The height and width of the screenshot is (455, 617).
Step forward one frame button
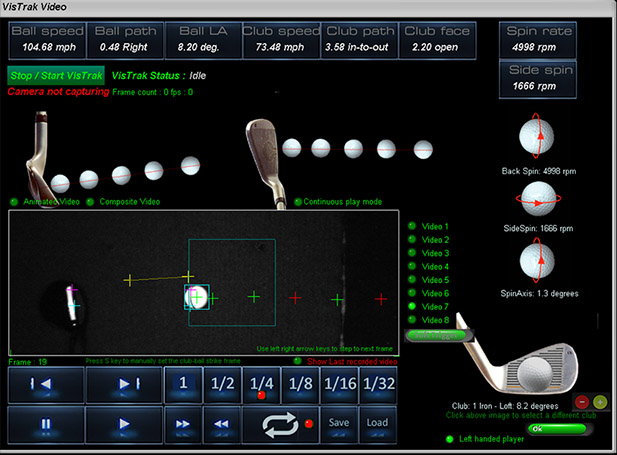(124, 385)
